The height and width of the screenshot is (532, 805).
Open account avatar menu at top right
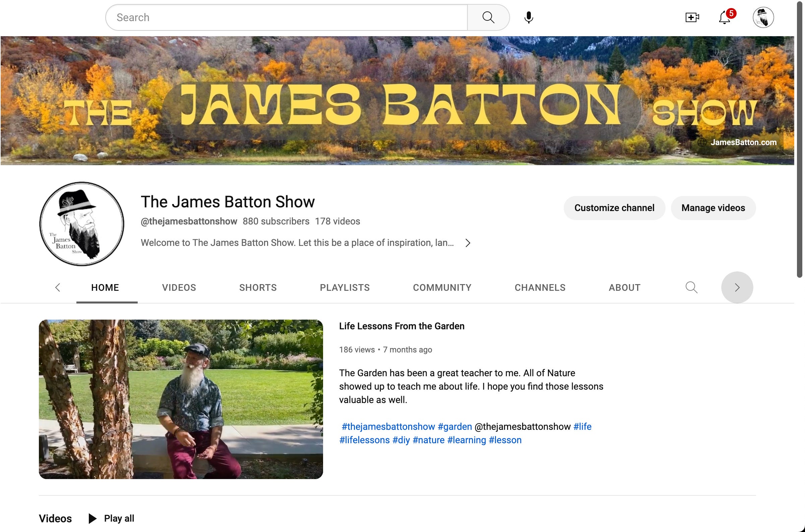763,17
